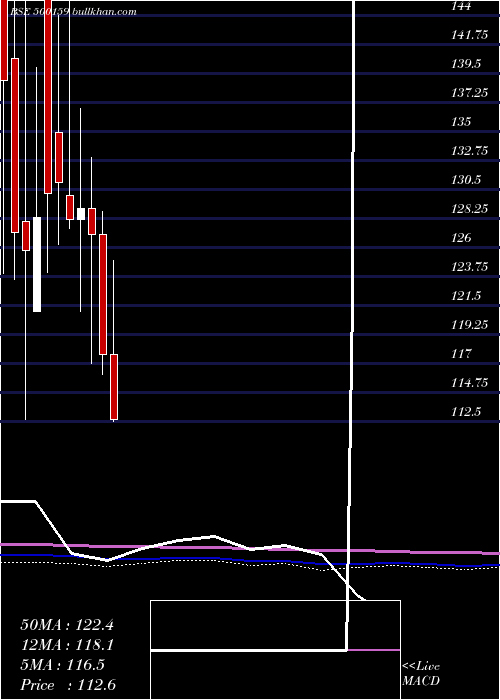500x700 pixels.
Task: Click the 119.25 price label
Action: 470,325
